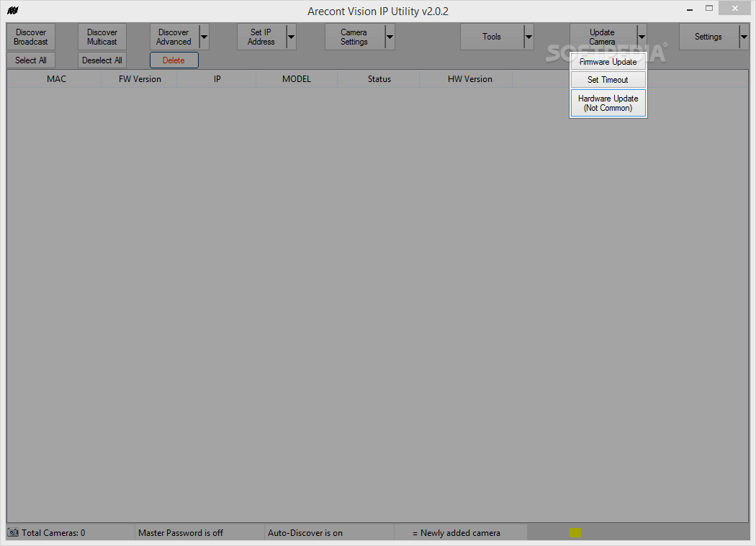Click the Deselect All button
The image size is (756, 546).
click(102, 60)
